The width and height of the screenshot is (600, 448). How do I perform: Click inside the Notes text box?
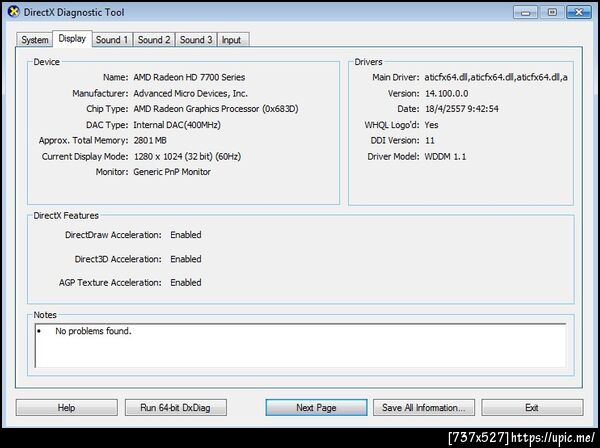[x=300, y=346]
